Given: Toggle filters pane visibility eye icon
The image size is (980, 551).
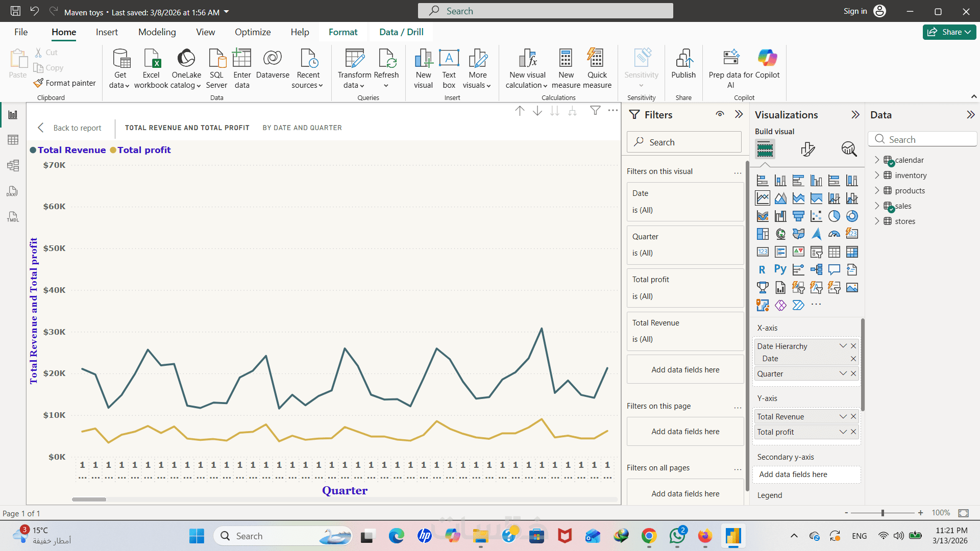Looking at the screenshot, I should (720, 114).
